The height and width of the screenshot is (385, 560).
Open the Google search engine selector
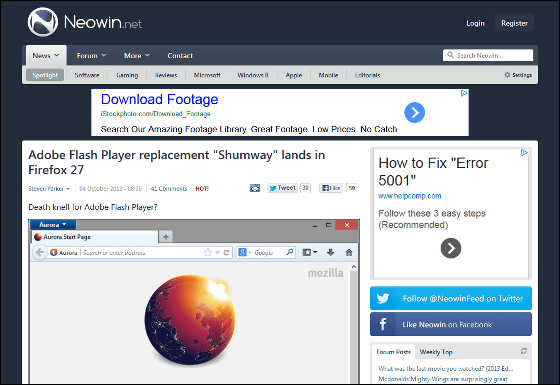pos(245,252)
